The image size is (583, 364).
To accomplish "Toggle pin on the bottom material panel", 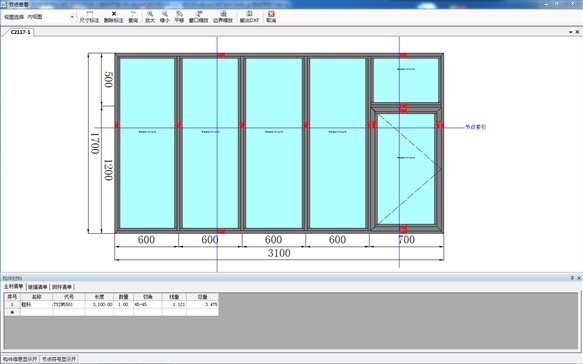I will tap(572, 278).
